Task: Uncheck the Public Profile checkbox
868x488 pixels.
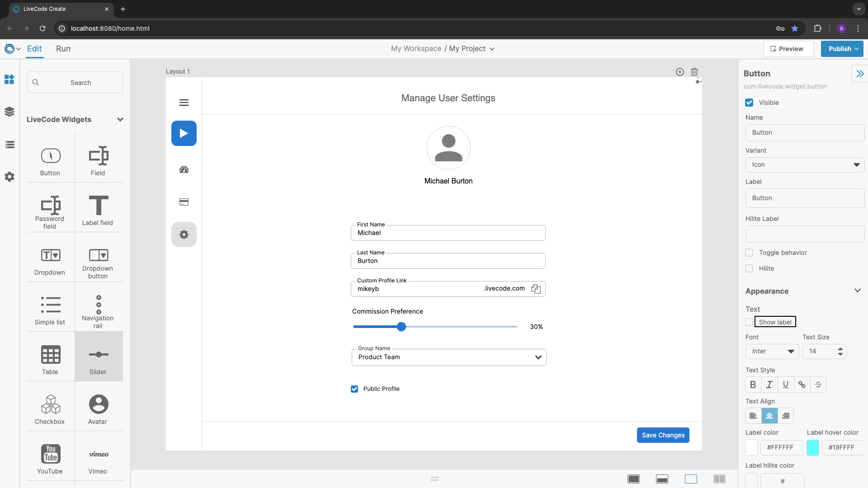Action: pyautogui.click(x=354, y=389)
